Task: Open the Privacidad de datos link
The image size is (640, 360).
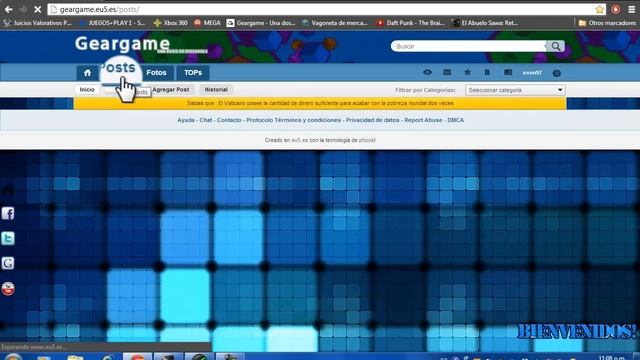Action: 373,120
